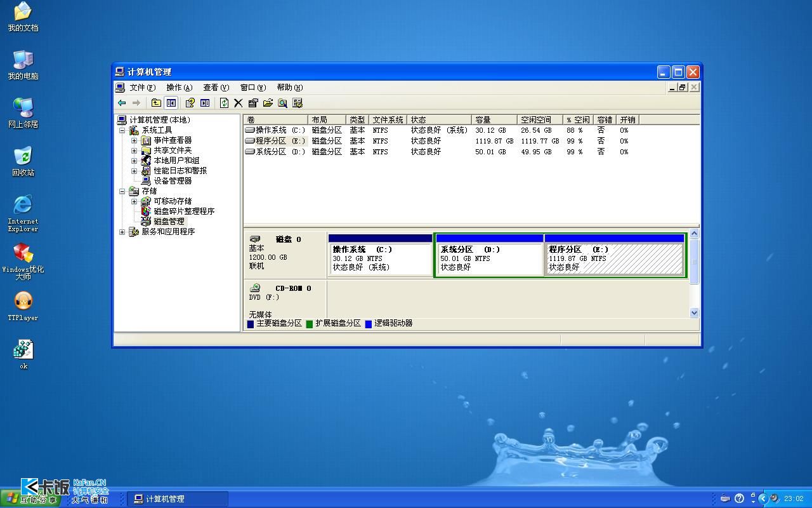Sort by the 布局 column header
Image resolution: width=812 pixels, height=508 pixels.
(x=327, y=119)
